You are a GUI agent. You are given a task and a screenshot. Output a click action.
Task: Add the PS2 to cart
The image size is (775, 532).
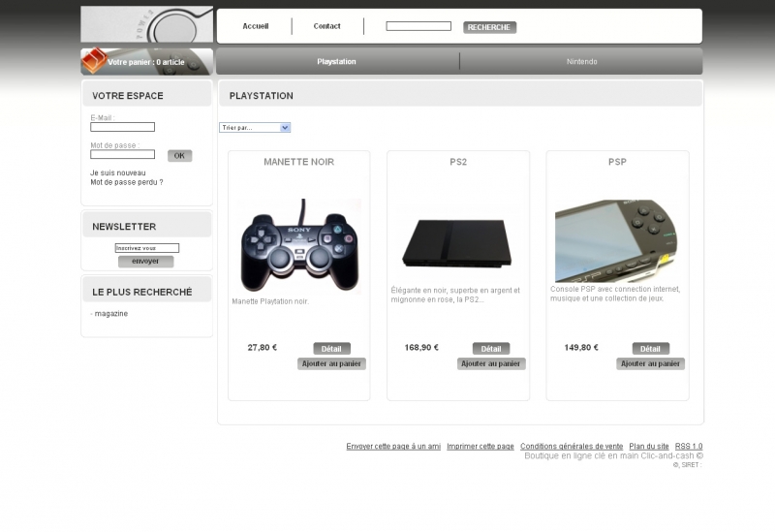(x=491, y=363)
